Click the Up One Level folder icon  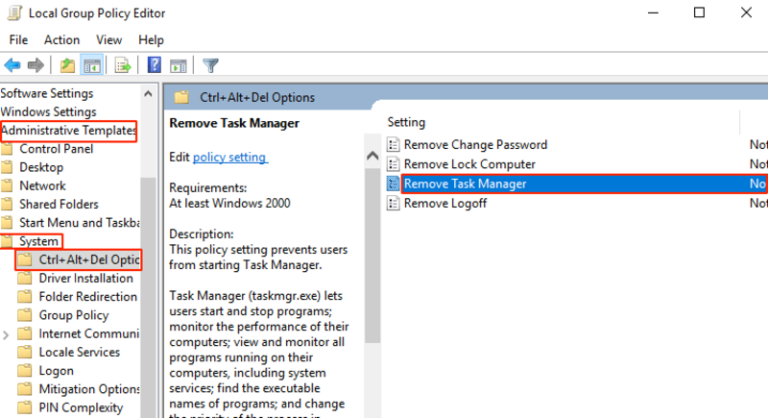(67, 66)
